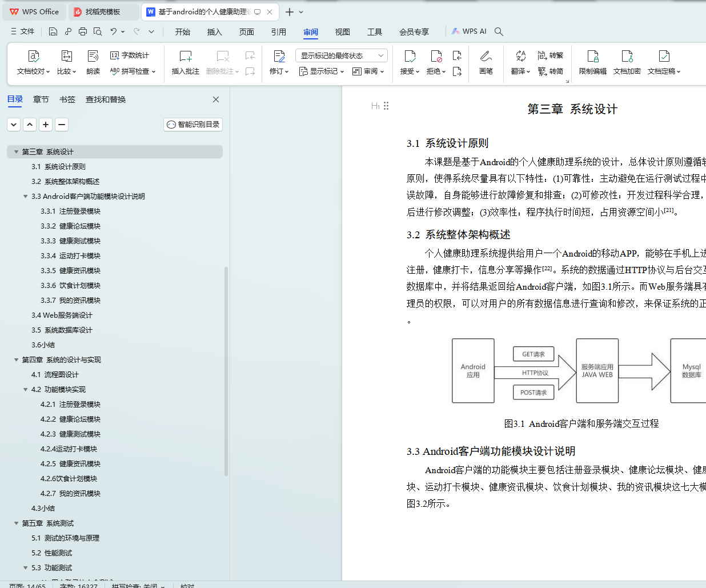This screenshot has height=588, width=706.
Task: Click the navigation pane vertical scrollbar
Action: tap(226, 371)
